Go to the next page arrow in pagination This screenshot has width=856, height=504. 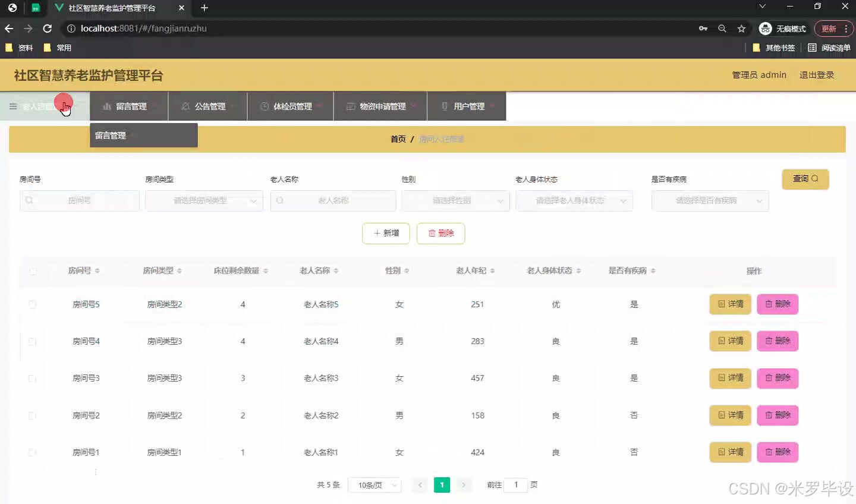(x=464, y=485)
